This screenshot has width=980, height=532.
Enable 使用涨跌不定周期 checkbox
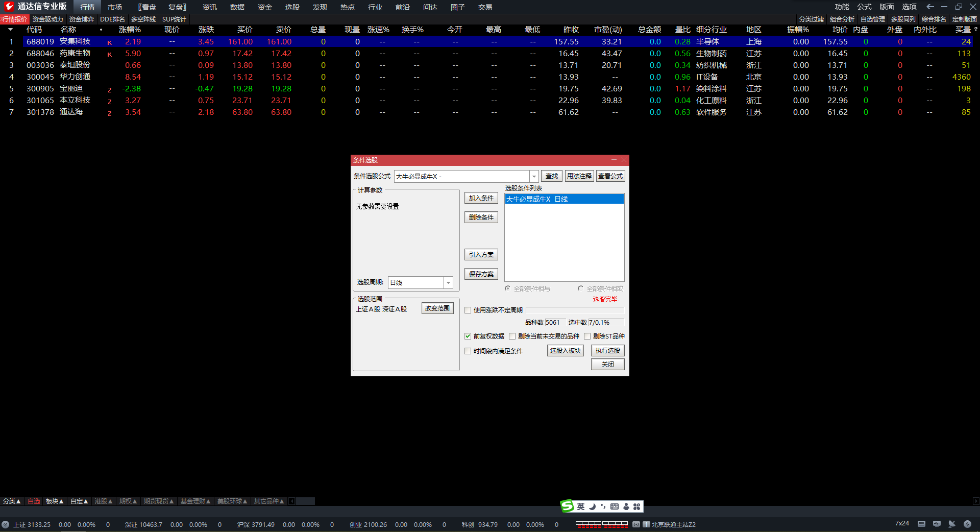pos(468,310)
